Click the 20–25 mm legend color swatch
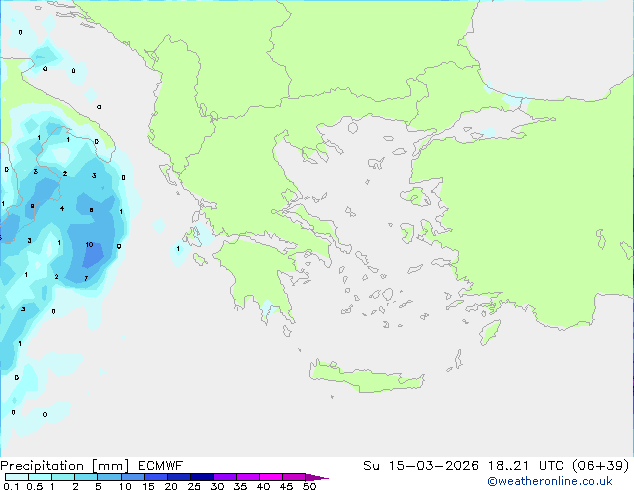Screen dimensions: 634x490 point(179,477)
